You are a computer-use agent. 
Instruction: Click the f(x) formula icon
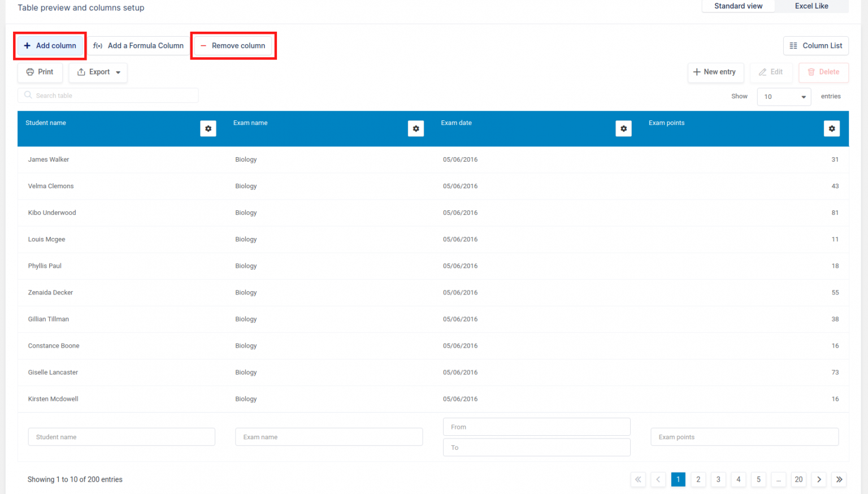[97, 46]
